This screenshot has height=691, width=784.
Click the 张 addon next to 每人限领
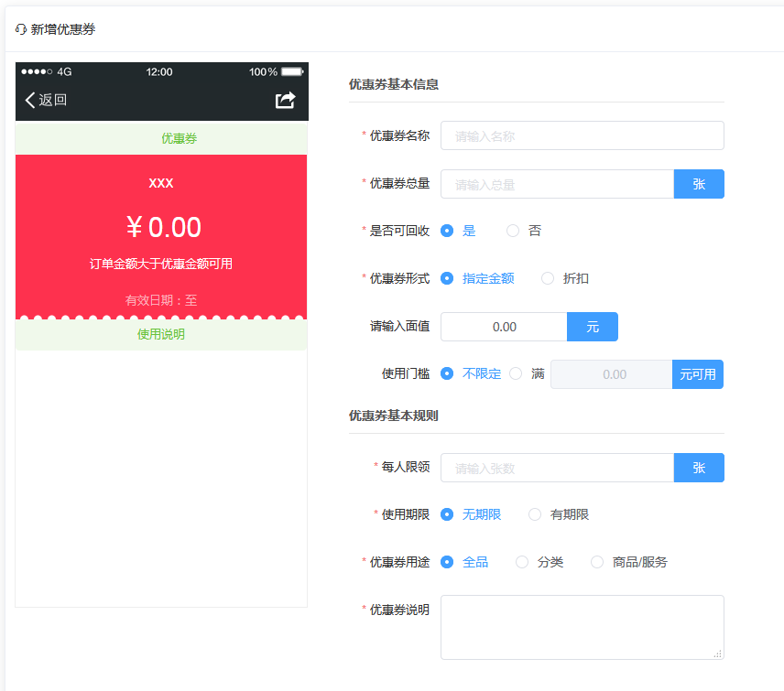click(x=699, y=468)
